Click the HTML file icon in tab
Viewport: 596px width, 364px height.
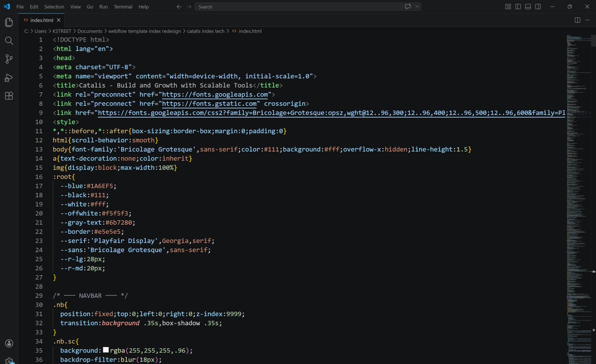pos(25,20)
